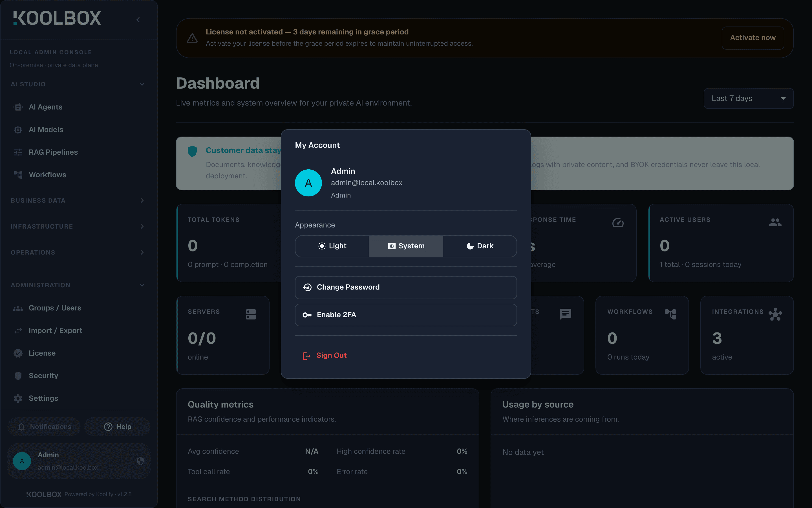Open Import / Export page
This screenshot has height=508, width=812.
coord(79,330)
